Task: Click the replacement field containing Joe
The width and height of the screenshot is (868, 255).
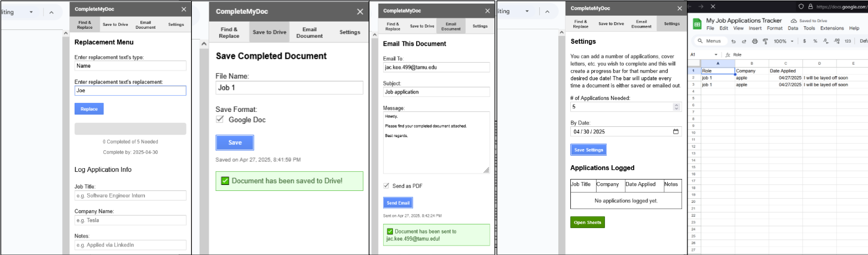Action: (130, 90)
